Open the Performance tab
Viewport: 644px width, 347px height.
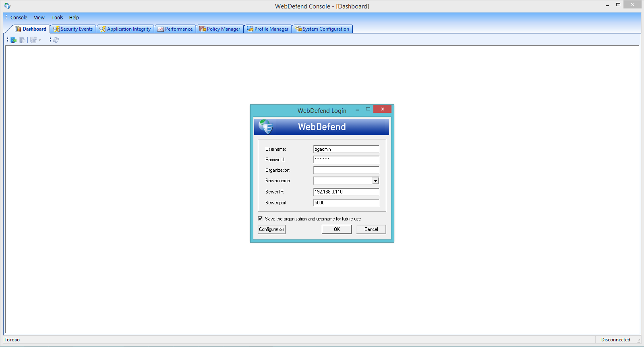175,29
